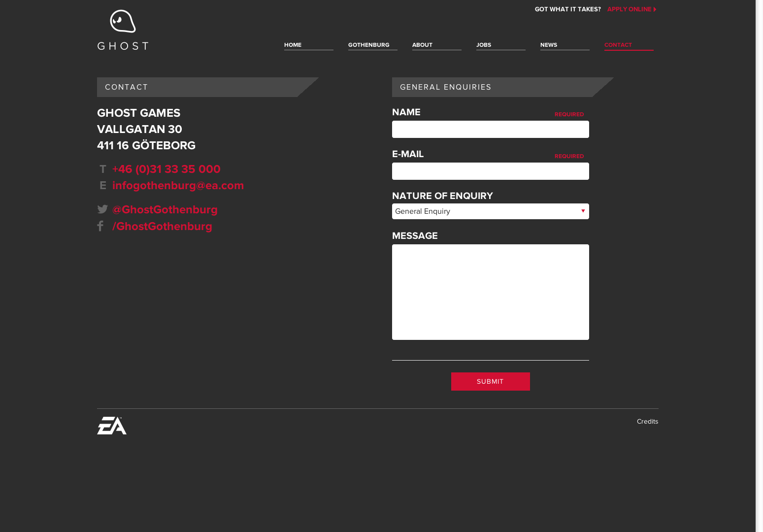
Task: Click the General Enquiries section header
Action: pyautogui.click(x=502, y=87)
